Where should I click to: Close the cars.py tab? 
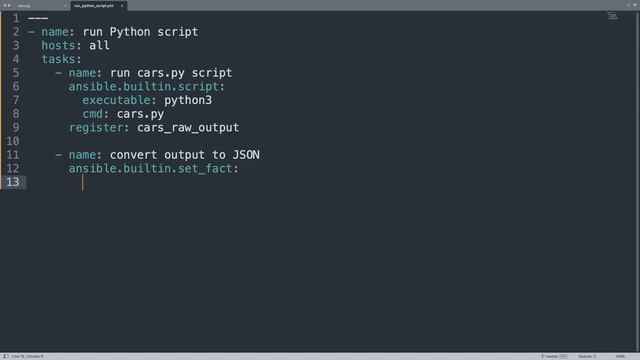[x=65, y=6]
